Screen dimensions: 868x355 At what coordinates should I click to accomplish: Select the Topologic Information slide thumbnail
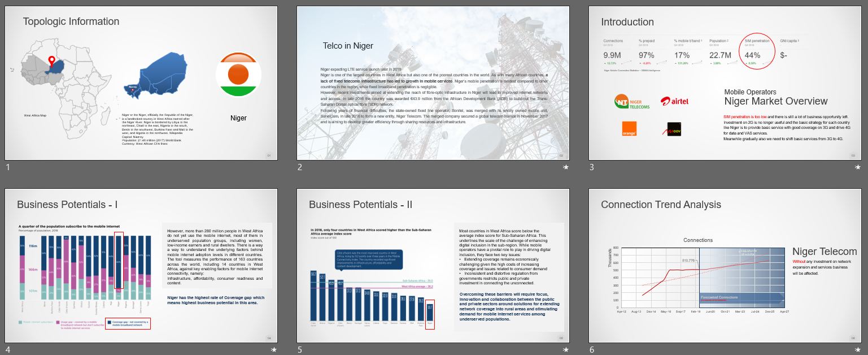coord(141,83)
